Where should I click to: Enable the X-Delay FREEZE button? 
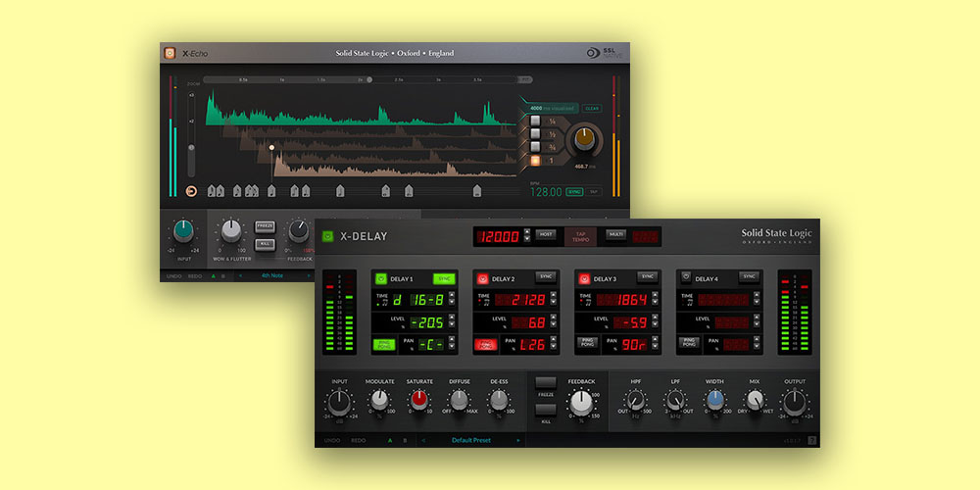point(546,382)
